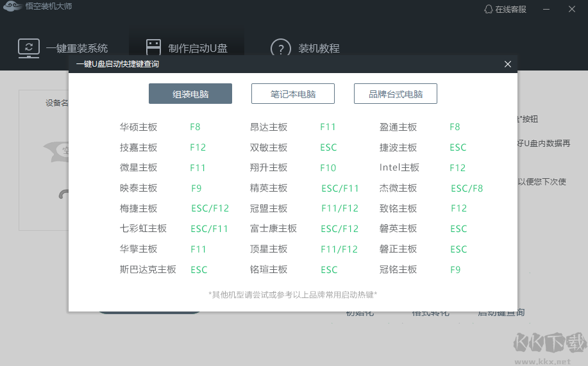
Task: Click the ESC/F11 key for 精英主板
Action: [x=340, y=188]
